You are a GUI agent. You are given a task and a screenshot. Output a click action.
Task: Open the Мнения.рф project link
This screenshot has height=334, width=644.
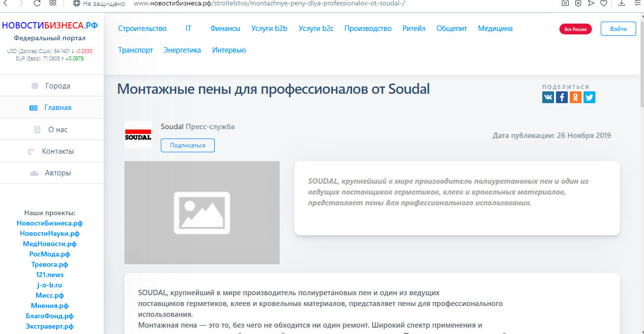coord(50,306)
